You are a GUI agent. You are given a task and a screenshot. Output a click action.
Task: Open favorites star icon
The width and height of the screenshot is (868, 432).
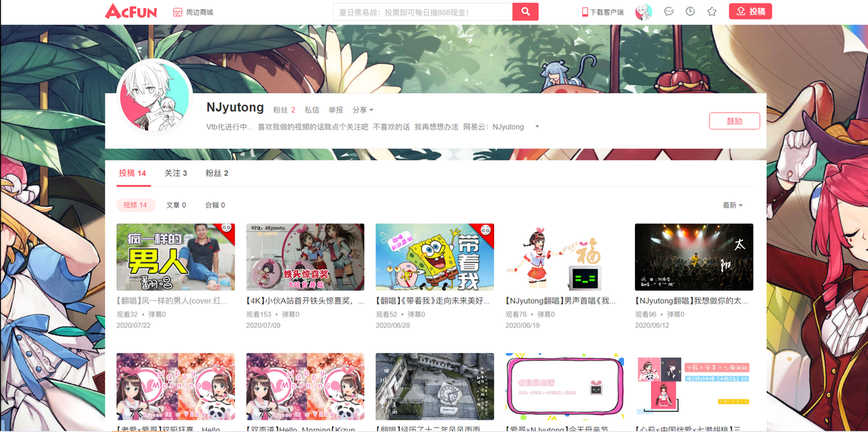coord(712,12)
